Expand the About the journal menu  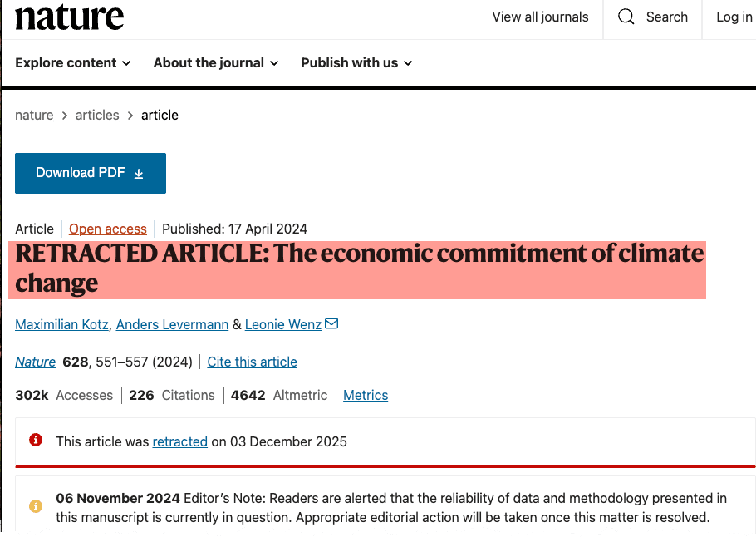click(x=216, y=63)
